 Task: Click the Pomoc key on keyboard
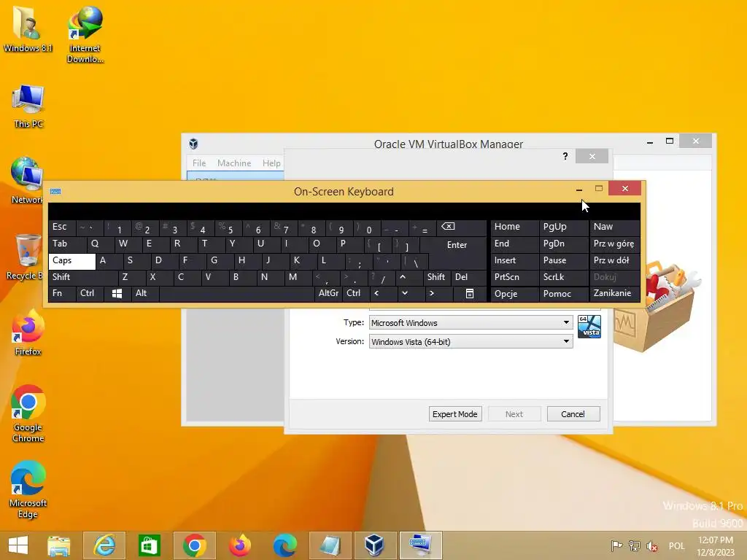click(564, 294)
